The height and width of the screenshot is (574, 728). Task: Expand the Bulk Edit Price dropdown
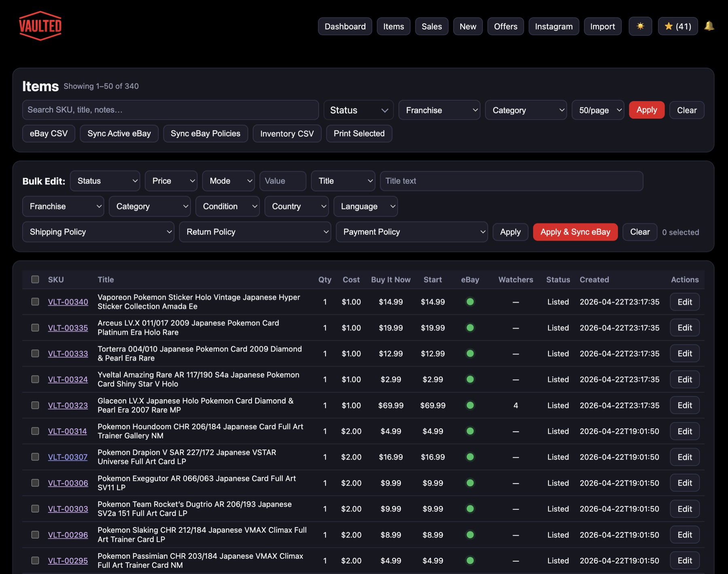171,181
